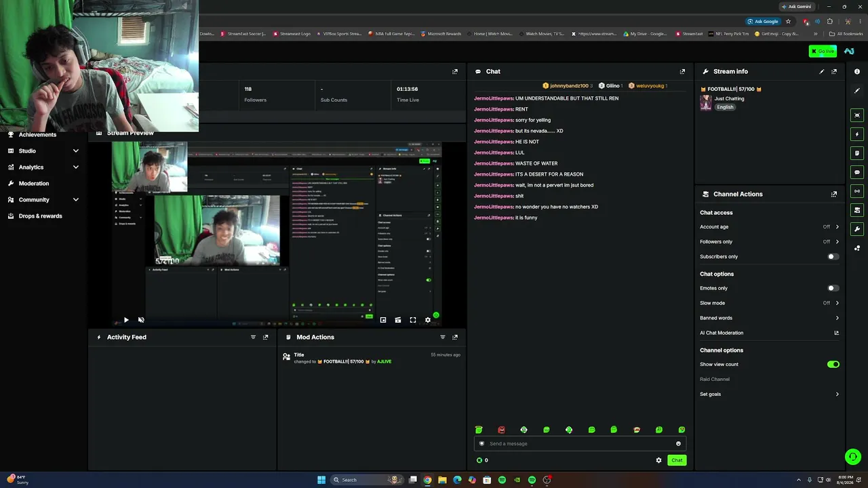
Task: Filter the Activity Feed list
Action: (x=253, y=337)
